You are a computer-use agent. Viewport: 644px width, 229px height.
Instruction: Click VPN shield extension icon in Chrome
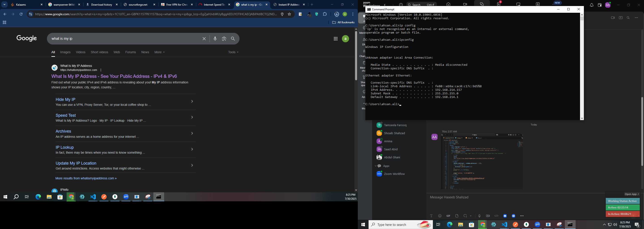click(317, 14)
